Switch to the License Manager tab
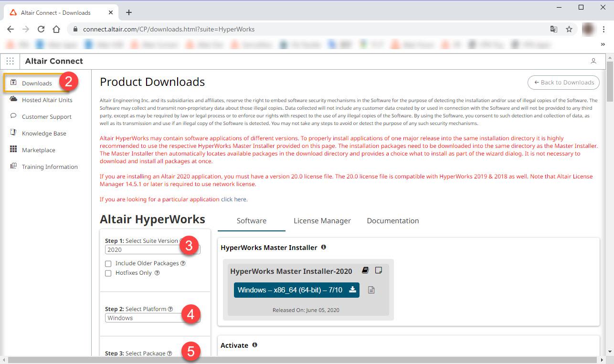This screenshot has height=364, width=614. coord(322,220)
